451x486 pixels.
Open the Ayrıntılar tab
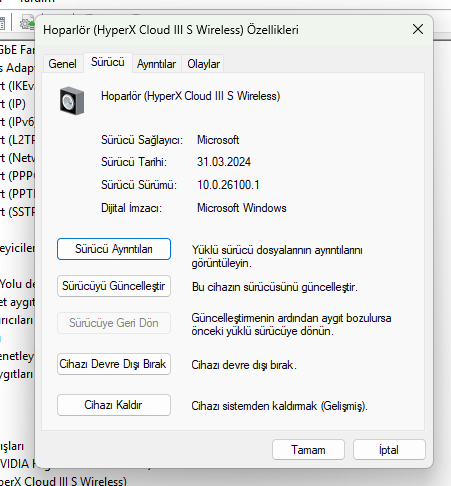point(156,64)
